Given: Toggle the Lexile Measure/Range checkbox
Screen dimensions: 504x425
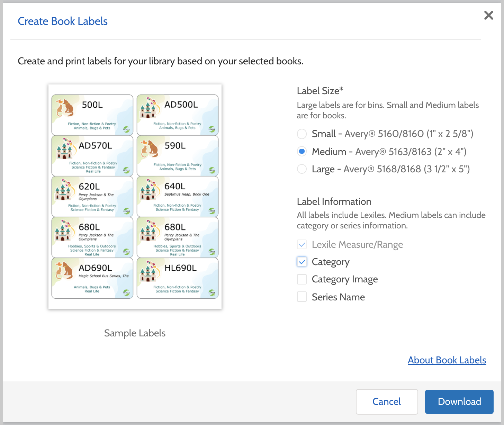Looking at the screenshot, I should [302, 245].
